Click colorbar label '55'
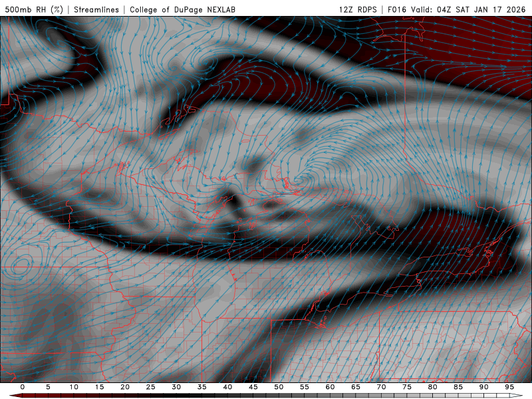 tap(305, 387)
